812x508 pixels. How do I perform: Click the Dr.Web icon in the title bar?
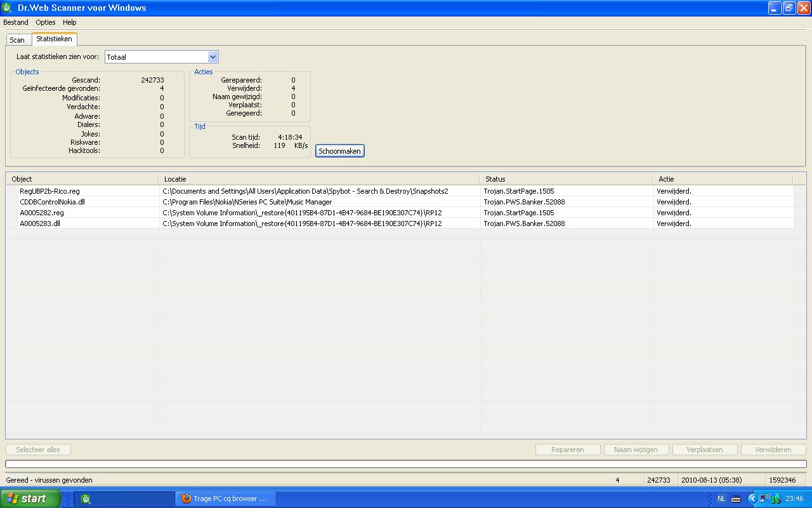tap(7, 8)
